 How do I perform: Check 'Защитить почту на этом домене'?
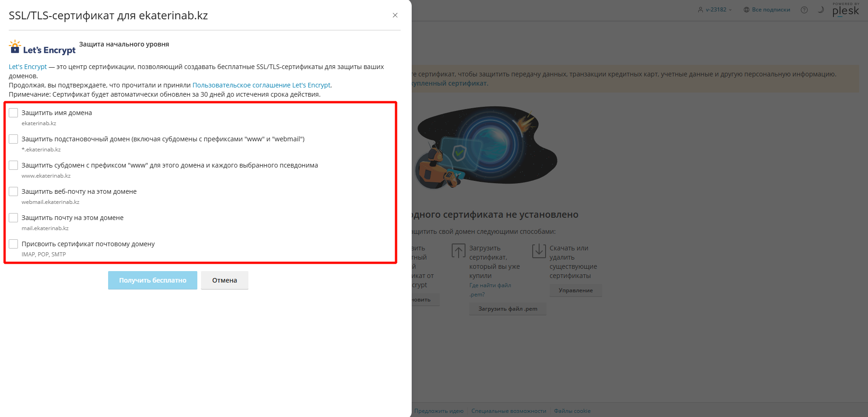point(13,218)
